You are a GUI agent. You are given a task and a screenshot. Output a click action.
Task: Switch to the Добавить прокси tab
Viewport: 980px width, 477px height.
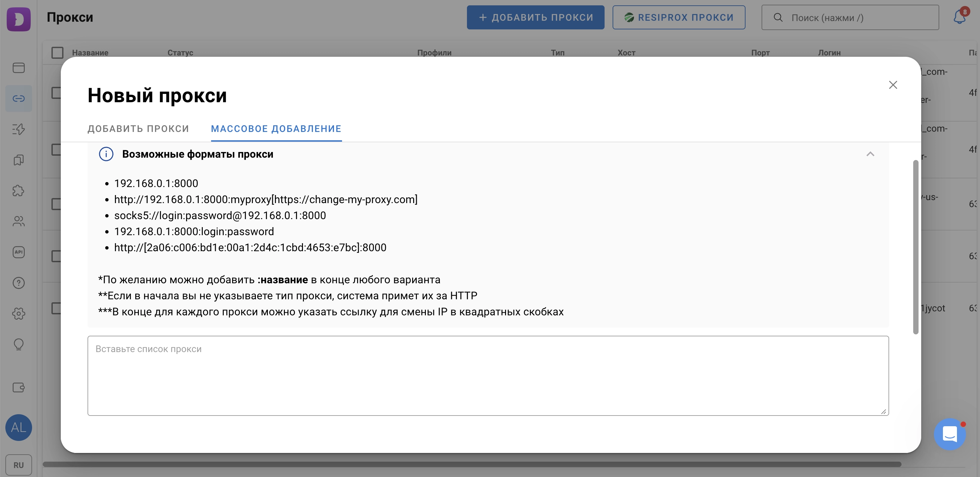[138, 129]
